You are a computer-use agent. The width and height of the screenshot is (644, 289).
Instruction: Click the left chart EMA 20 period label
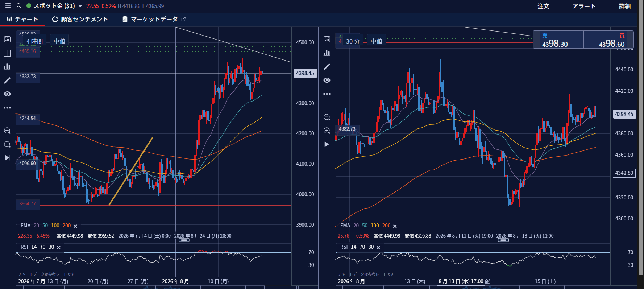point(36,226)
